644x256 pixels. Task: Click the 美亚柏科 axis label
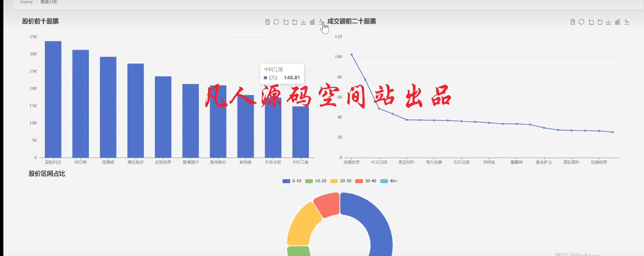pyautogui.click(x=406, y=162)
